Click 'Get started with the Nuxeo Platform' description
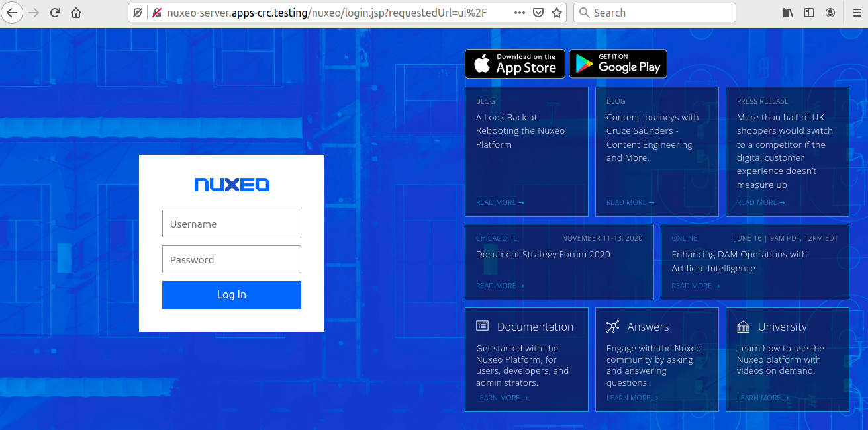 pyautogui.click(x=522, y=365)
